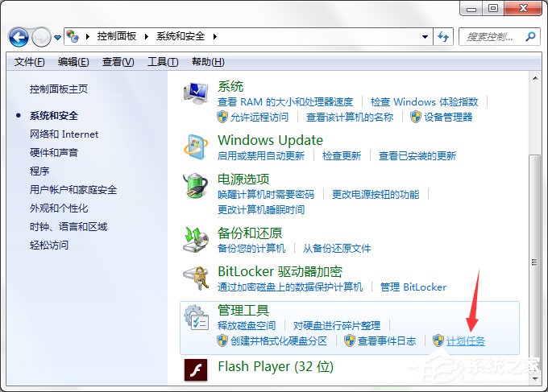This screenshot has width=548, height=392.
Task: Click the 检查更新 link
Action: point(342,155)
